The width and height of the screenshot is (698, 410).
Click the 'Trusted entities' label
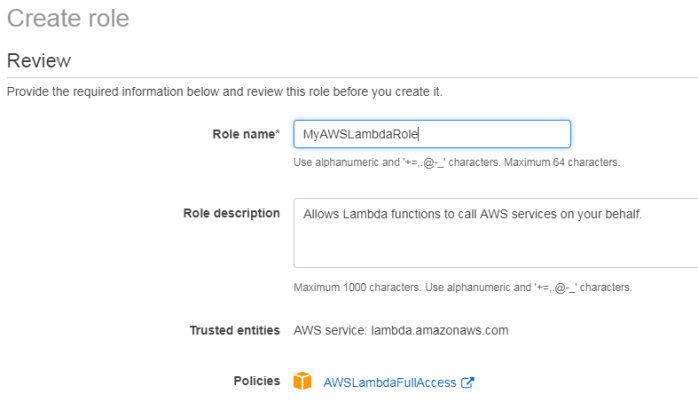(x=235, y=330)
